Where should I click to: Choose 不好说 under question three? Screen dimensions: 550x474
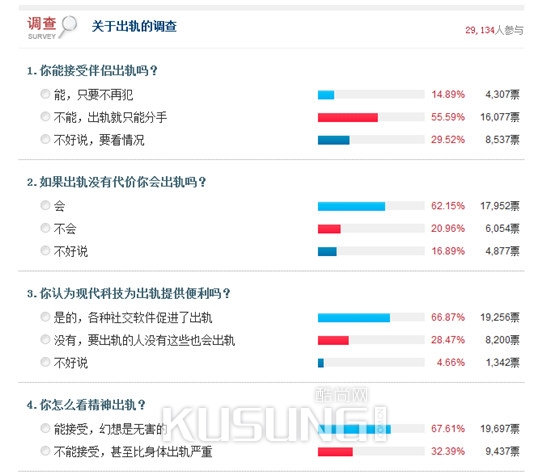point(45,362)
